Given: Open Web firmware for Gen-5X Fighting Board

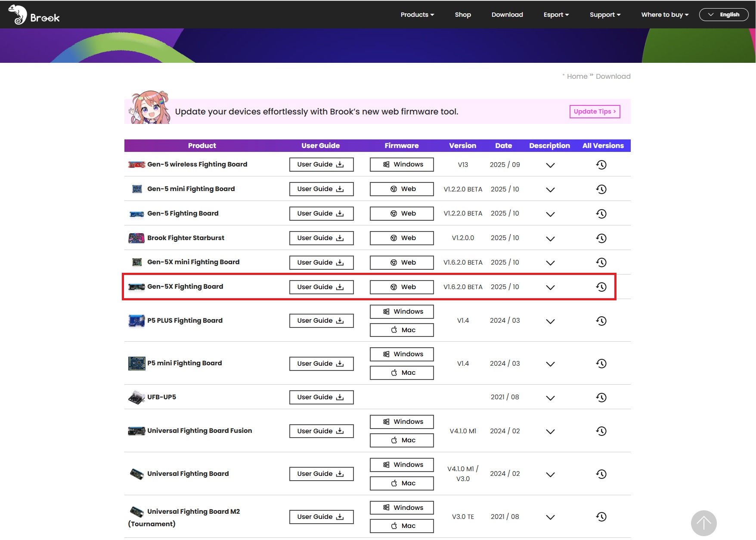Looking at the screenshot, I should [x=402, y=287].
